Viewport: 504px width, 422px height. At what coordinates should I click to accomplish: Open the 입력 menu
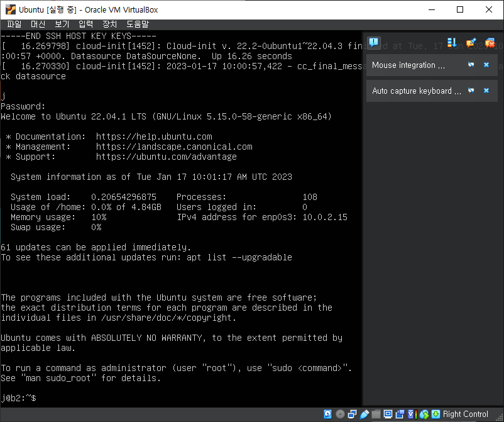[85, 24]
